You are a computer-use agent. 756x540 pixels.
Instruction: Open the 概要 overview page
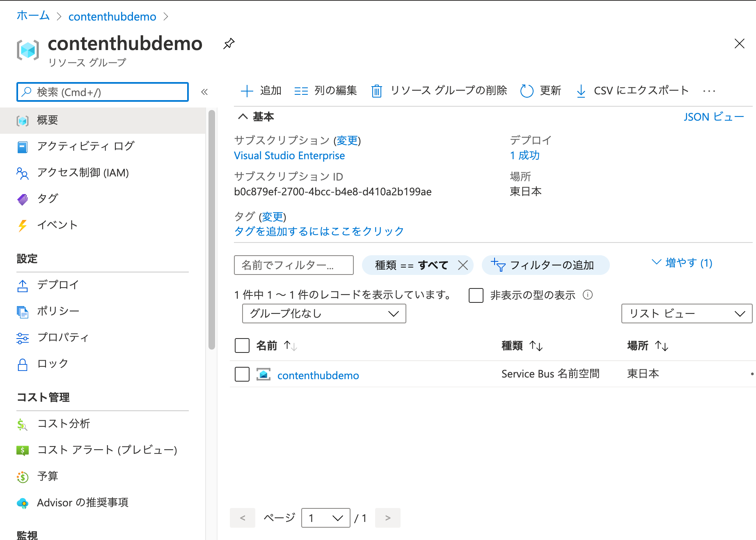103,120
